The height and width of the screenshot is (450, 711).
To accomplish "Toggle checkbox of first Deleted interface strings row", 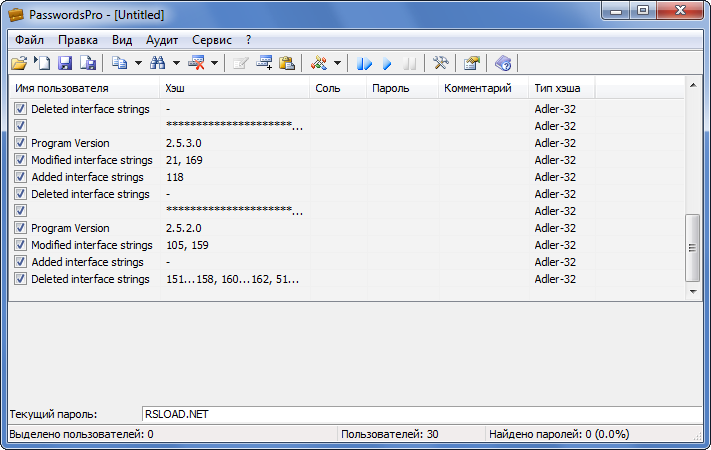I will click(20, 109).
